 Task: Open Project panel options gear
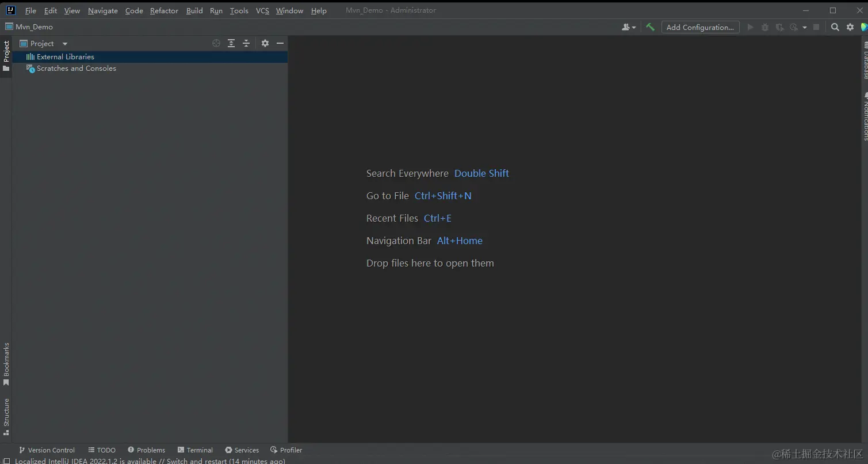265,43
